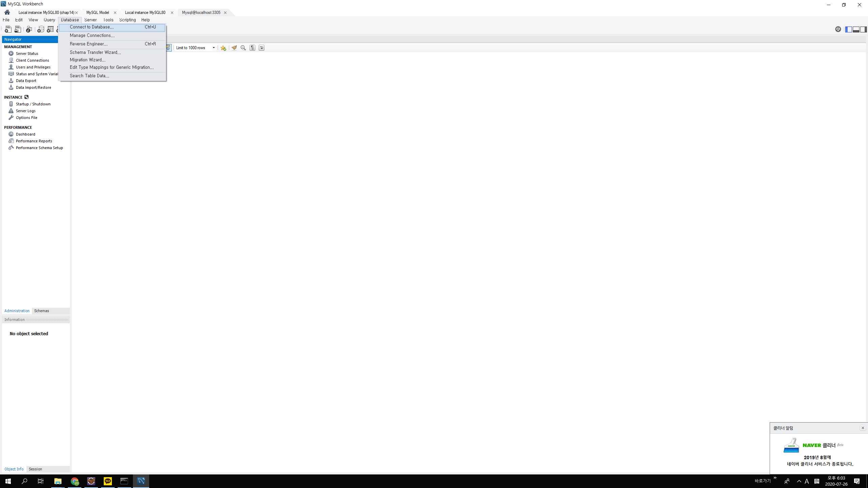Open KakaoTalk from the taskbar

(108, 481)
